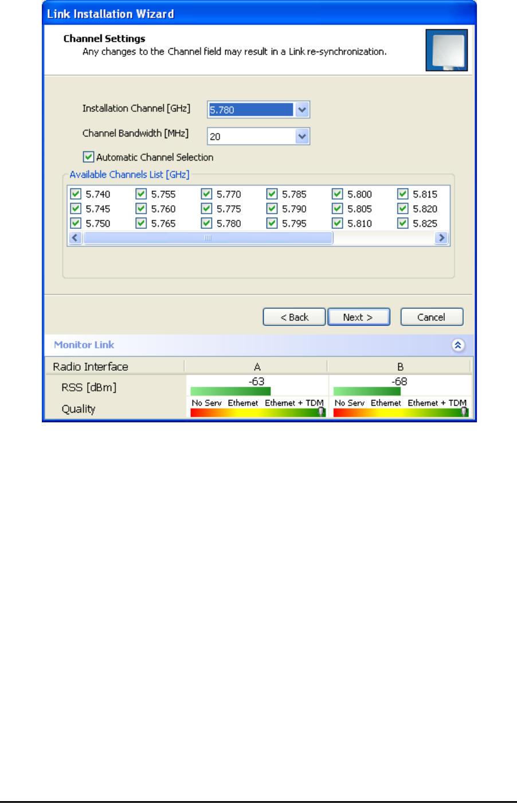Viewport: 517px width, 812px height.
Task: Uncheck the 5.785 channel checkbox
Action: pyautogui.click(x=272, y=194)
